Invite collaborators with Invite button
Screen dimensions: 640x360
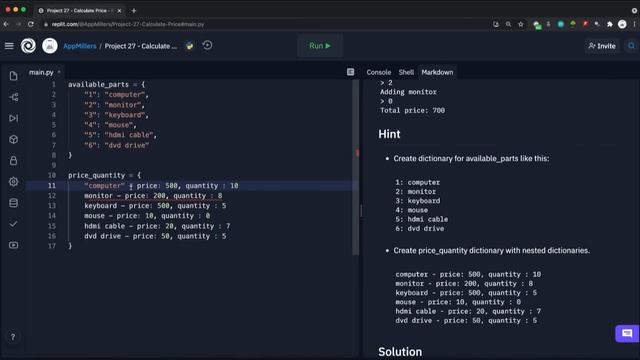602,46
